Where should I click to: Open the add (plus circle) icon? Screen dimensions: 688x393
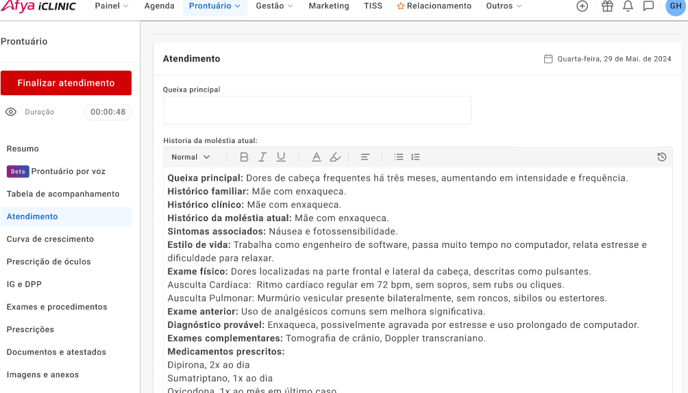tap(582, 6)
